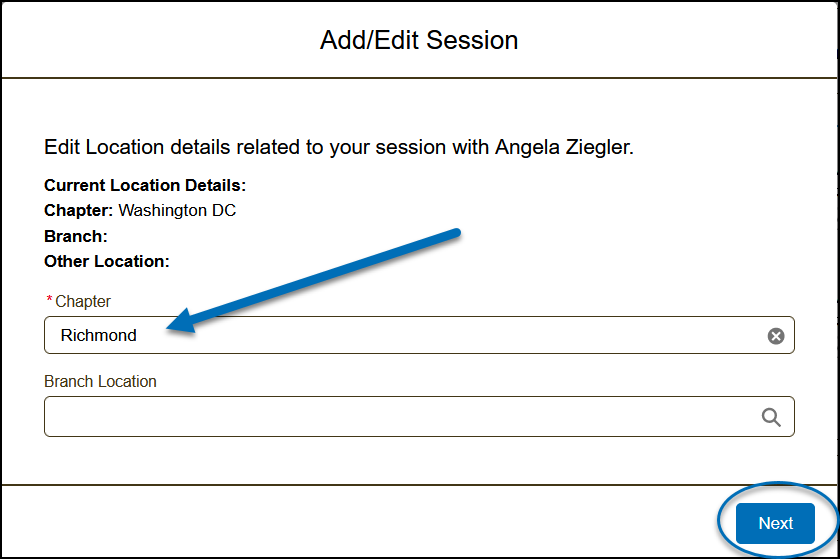Click the "Add/Edit Session" dialog title
The width and height of the screenshot is (840, 559).
pos(419,41)
